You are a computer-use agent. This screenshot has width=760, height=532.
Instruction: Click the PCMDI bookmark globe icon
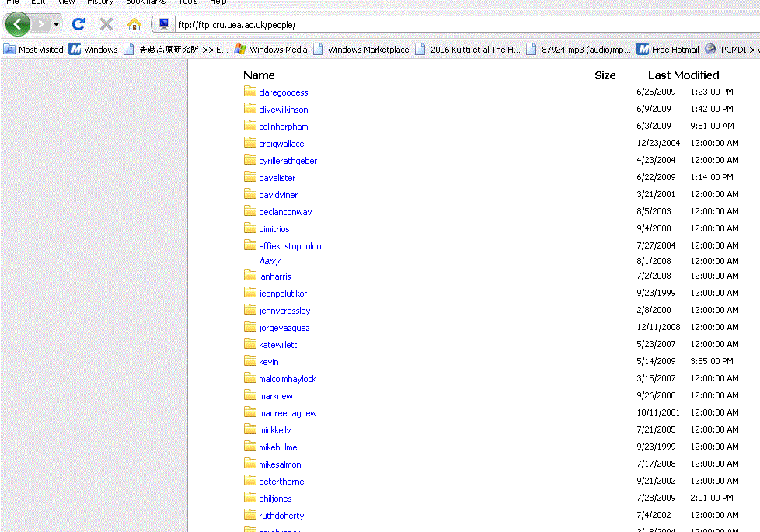click(x=710, y=49)
